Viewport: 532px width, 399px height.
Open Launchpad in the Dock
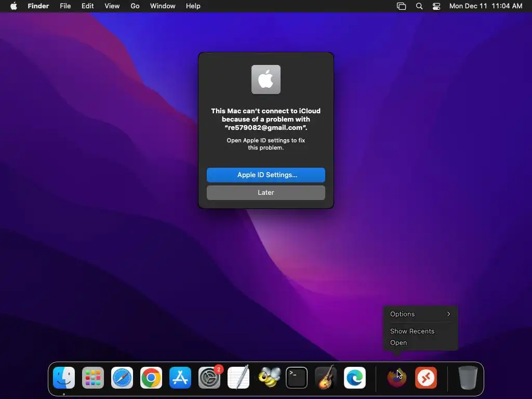click(93, 378)
